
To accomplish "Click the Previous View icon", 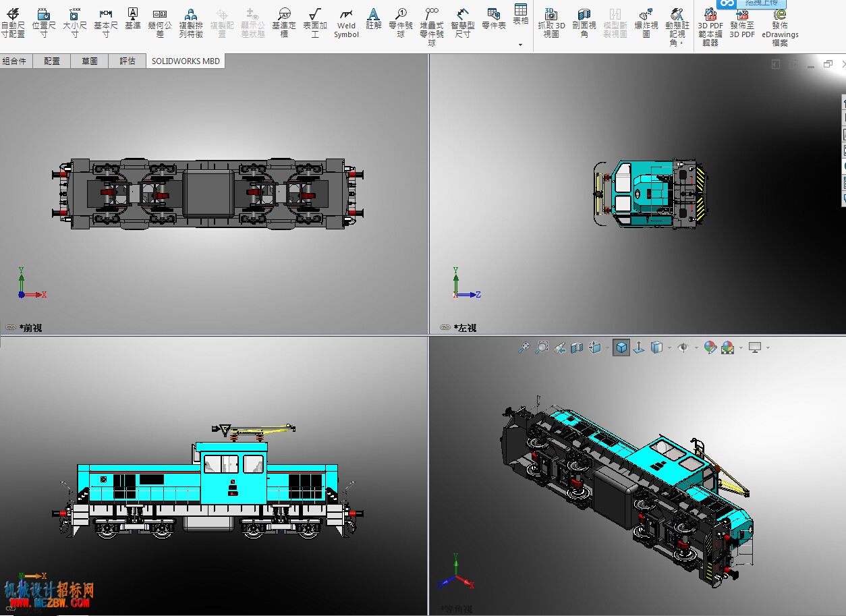I will click(559, 347).
